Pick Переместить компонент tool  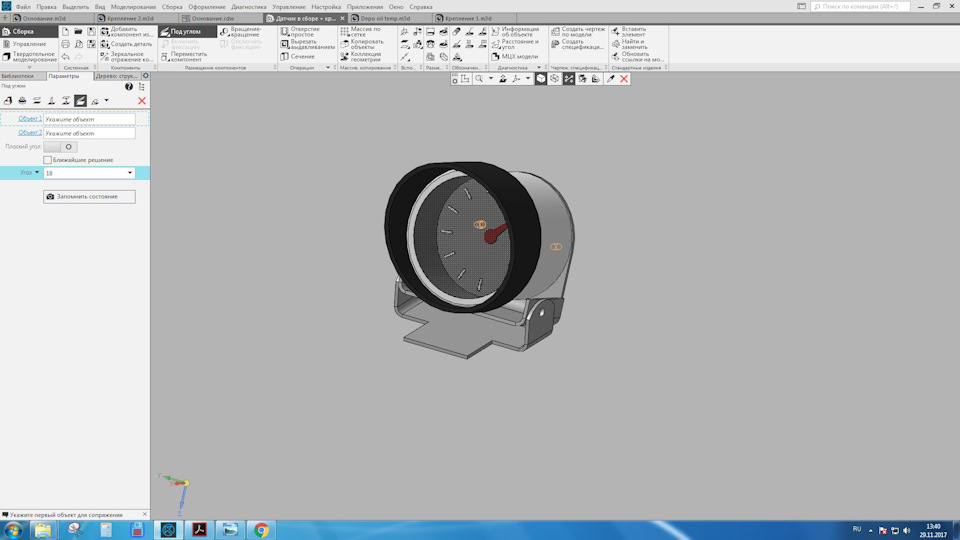pyautogui.click(x=185, y=57)
